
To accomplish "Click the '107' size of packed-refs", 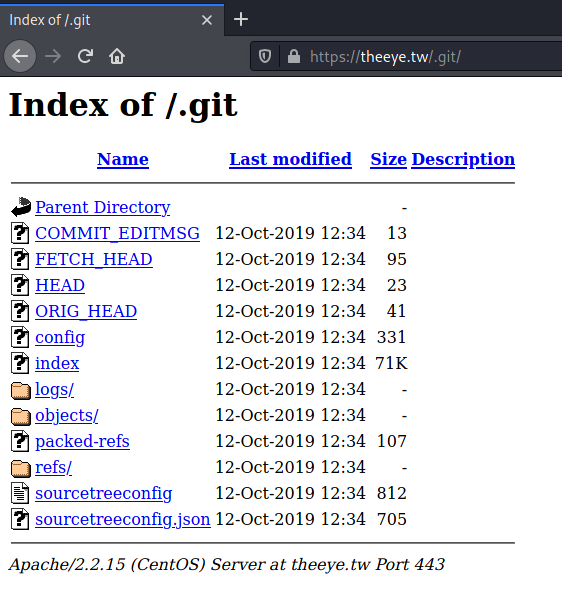I will tap(391, 441).
